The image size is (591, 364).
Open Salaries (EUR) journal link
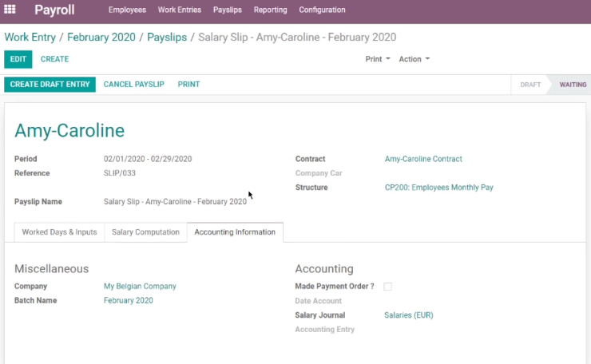[409, 315]
